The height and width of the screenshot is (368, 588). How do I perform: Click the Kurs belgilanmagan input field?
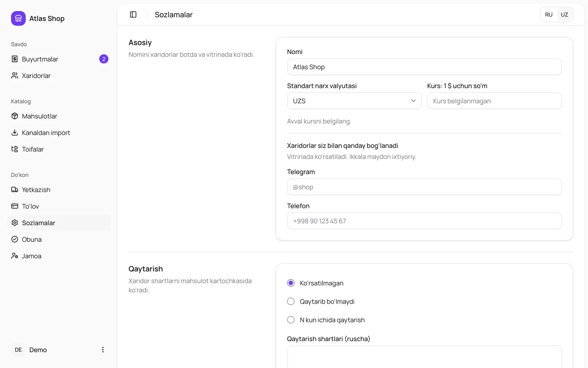[494, 101]
